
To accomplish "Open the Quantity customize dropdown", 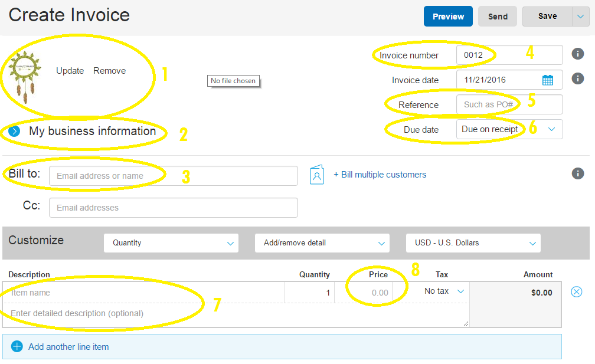I will pos(171,243).
